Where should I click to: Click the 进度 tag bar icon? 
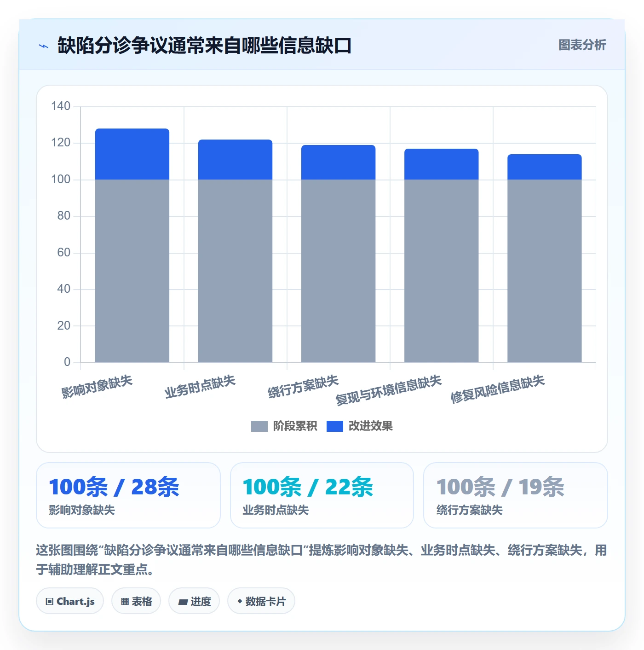[183, 602]
